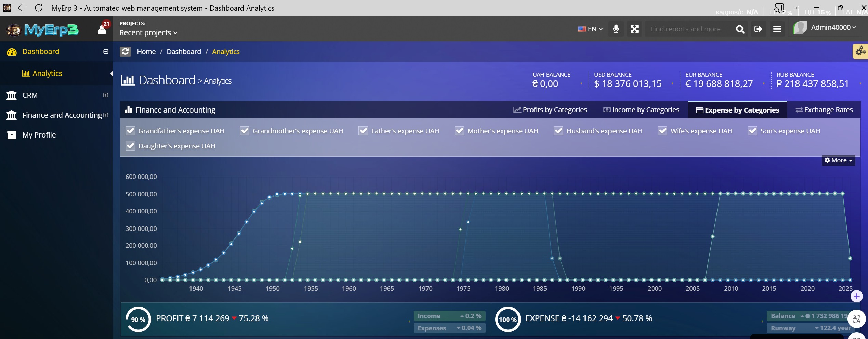Open Analytics item in sidebar
The image size is (868, 339).
[42, 74]
